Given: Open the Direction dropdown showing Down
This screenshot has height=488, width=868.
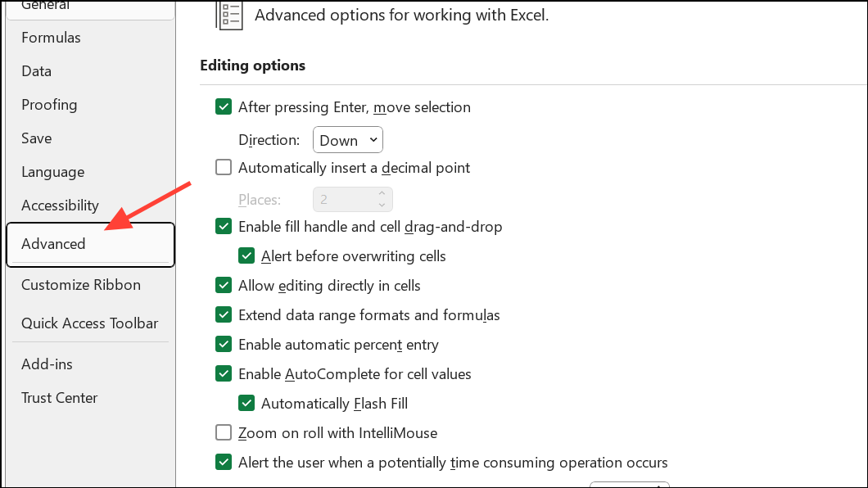Looking at the screenshot, I should [x=348, y=140].
